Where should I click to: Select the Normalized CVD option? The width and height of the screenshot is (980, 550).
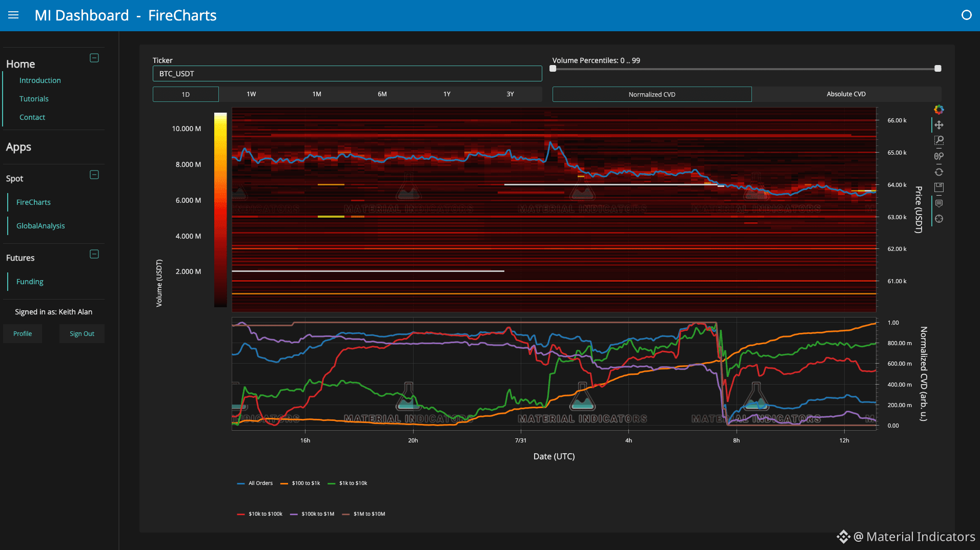click(x=652, y=94)
